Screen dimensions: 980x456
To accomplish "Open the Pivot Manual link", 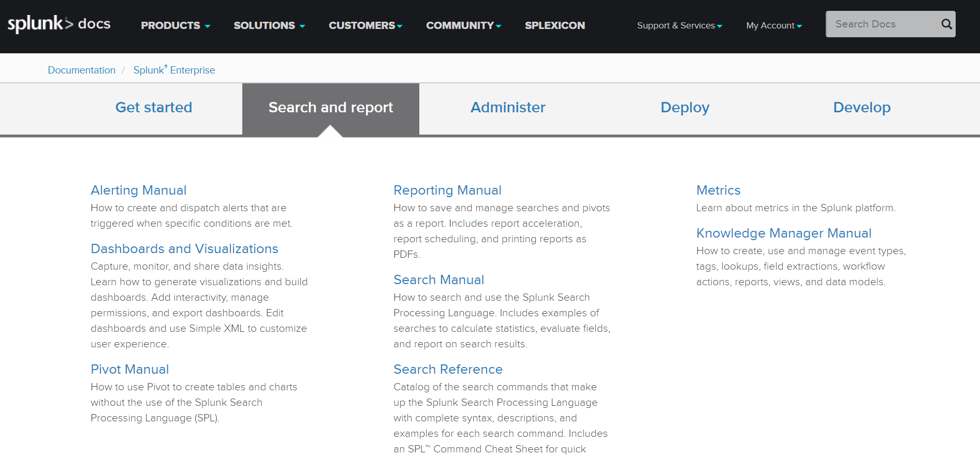I will (x=130, y=370).
